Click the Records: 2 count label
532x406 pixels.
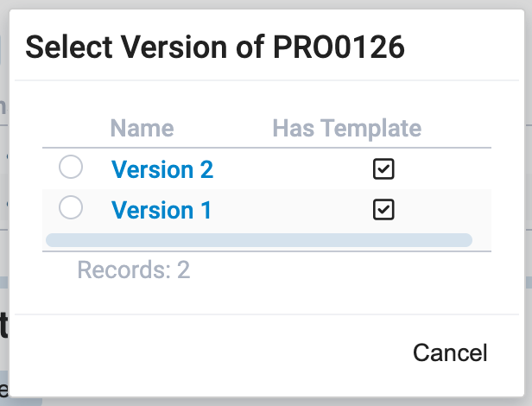point(134,270)
